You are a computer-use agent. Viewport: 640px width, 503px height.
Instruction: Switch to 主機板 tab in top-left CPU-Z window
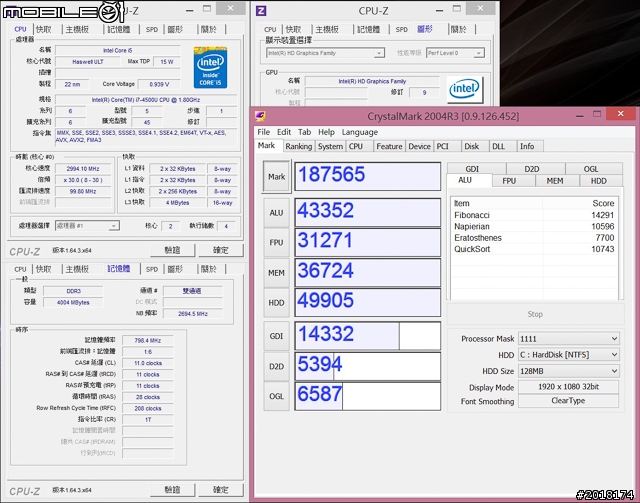[x=77, y=29]
